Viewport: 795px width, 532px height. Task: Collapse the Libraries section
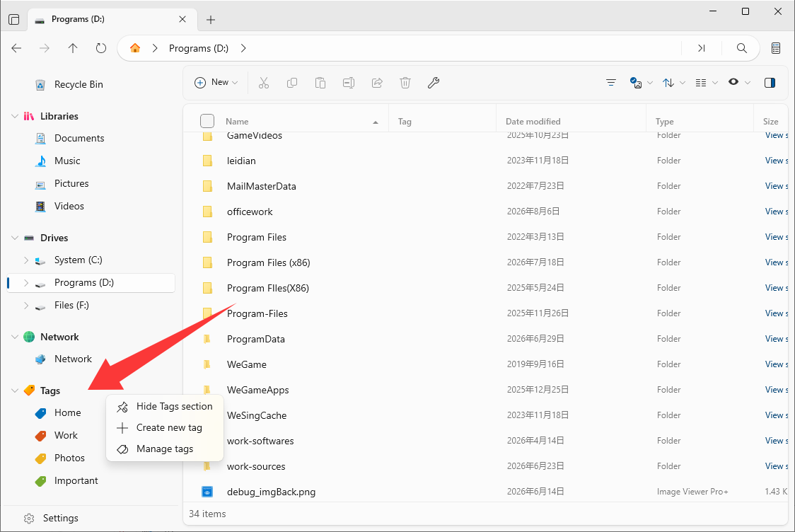(15, 116)
